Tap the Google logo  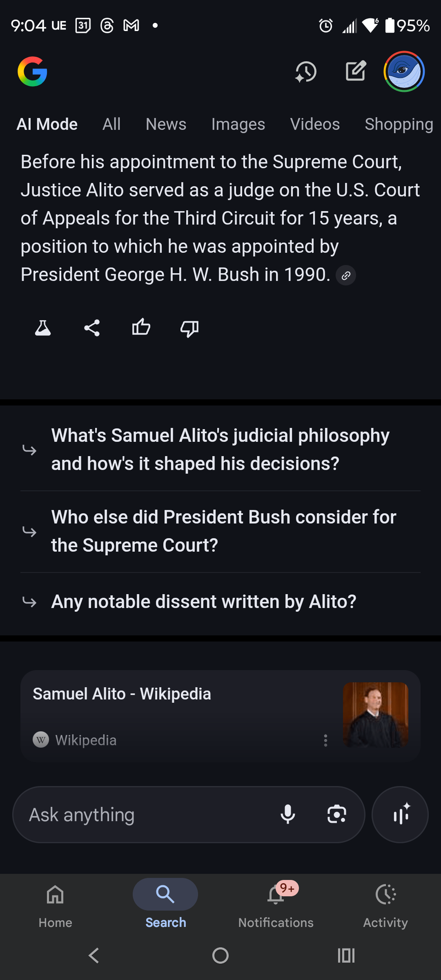33,71
